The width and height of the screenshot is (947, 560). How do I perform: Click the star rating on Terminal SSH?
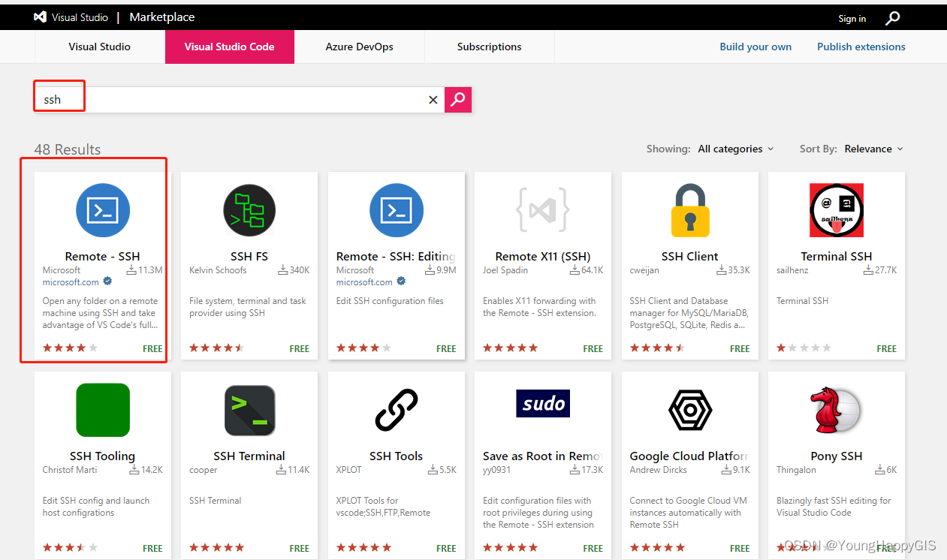pyautogui.click(x=804, y=348)
